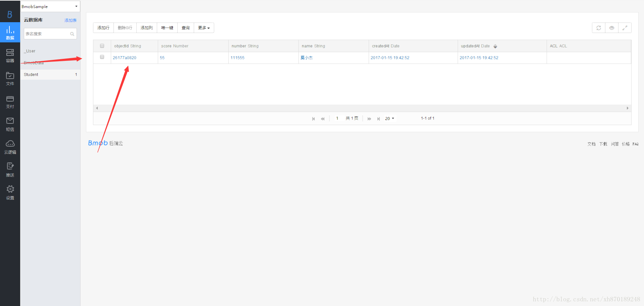
Task: Sort by updatedAt column arrow
Action: [495, 46]
